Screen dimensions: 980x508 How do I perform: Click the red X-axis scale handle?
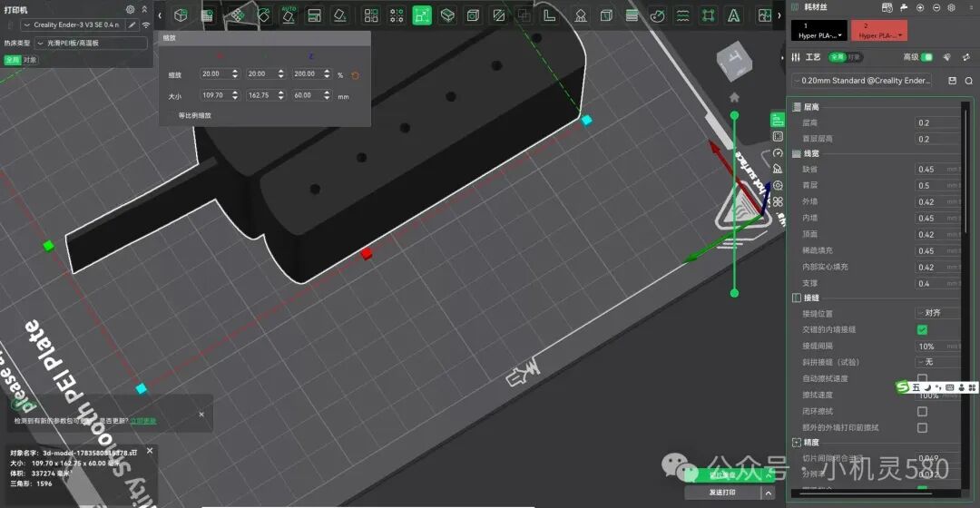[x=367, y=253]
